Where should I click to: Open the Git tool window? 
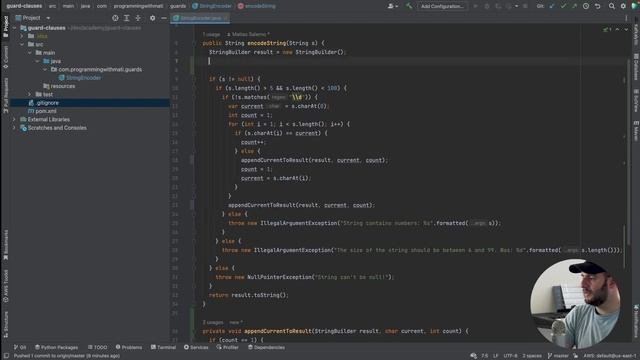click(20, 347)
